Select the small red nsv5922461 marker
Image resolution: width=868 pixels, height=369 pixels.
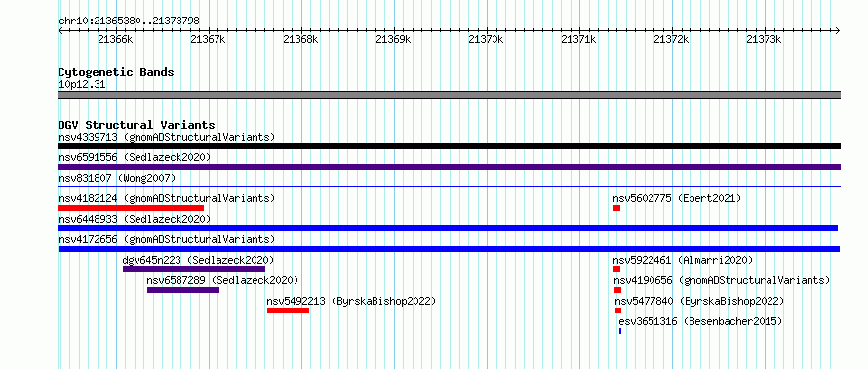(616, 269)
